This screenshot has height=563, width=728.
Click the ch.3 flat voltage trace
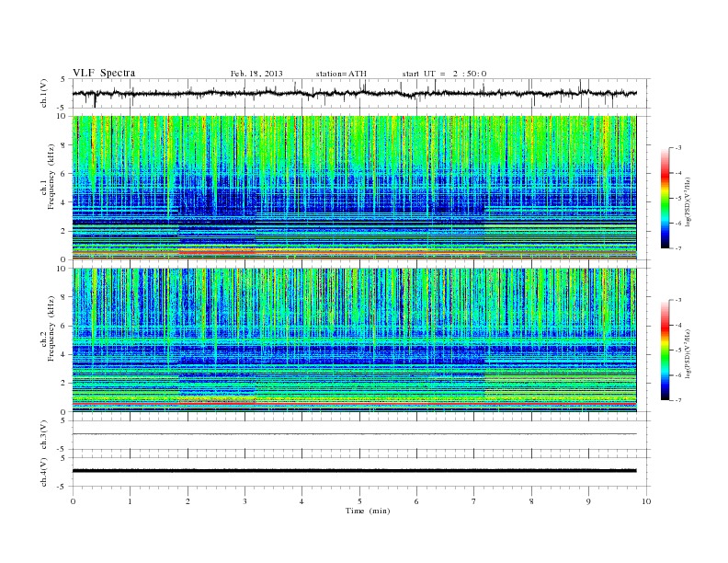pyautogui.click(x=355, y=434)
